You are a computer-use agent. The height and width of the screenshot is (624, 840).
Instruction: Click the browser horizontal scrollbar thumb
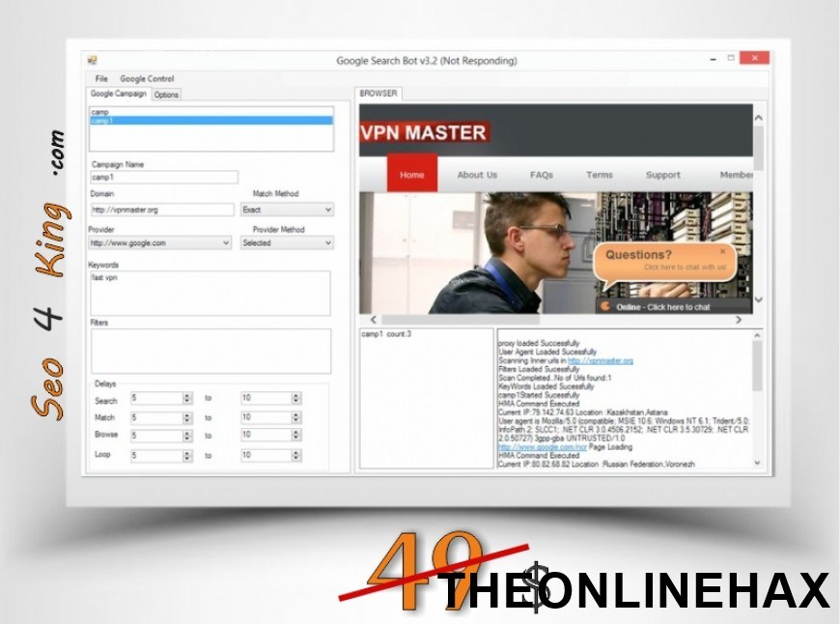point(459,320)
